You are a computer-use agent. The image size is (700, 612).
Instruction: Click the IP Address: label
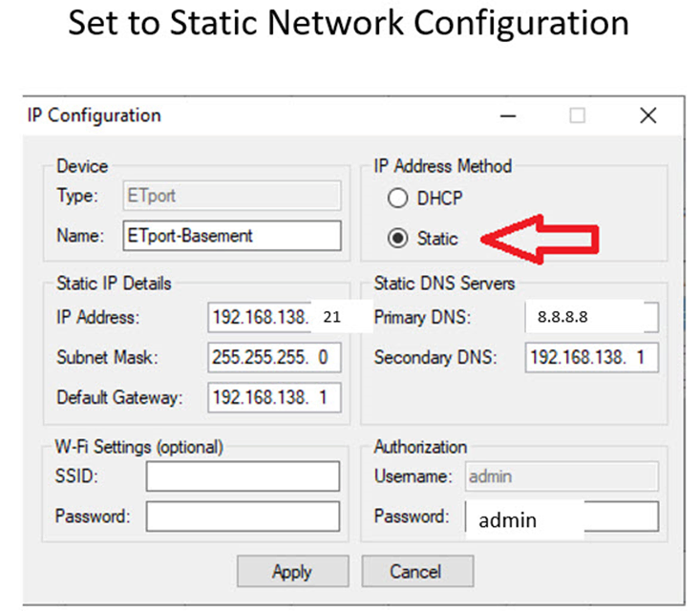pyautogui.click(x=97, y=317)
